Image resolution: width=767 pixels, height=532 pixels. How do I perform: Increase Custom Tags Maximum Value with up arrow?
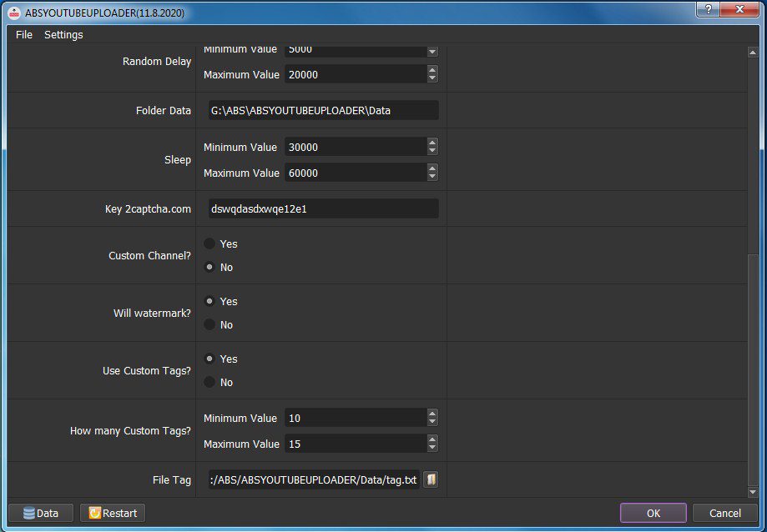point(432,439)
